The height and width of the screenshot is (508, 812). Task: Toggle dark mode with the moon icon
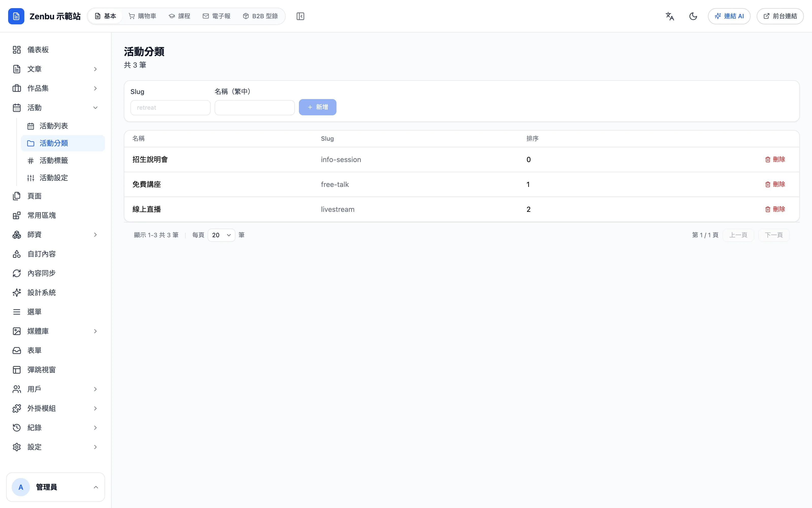point(693,16)
